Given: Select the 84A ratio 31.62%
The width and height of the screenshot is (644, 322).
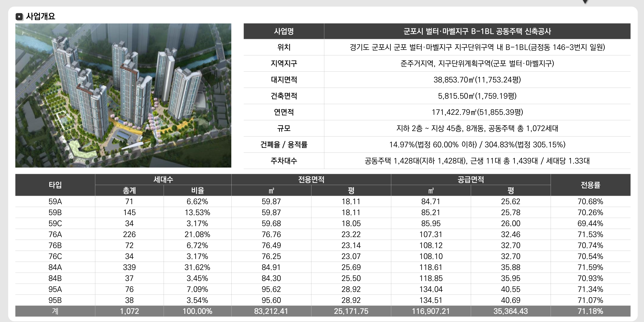Looking at the screenshot, I should click(198, 267).
